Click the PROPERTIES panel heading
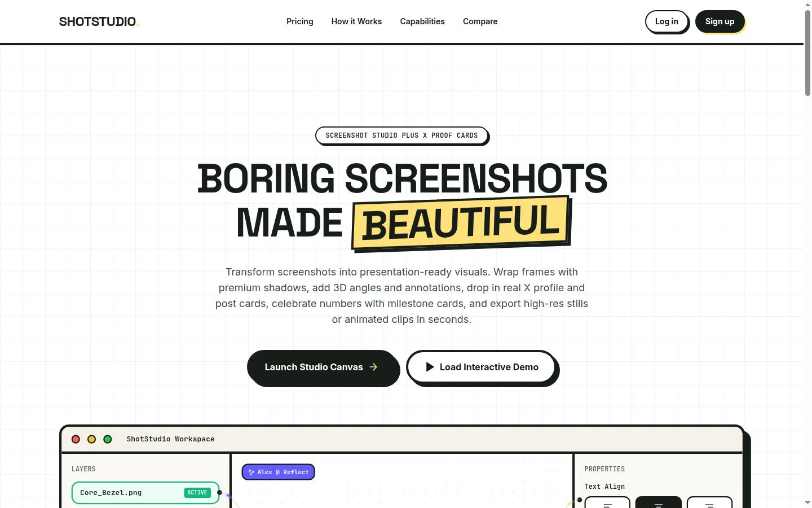Viewport: 812px width, 508px height. [x=604, y=469]
